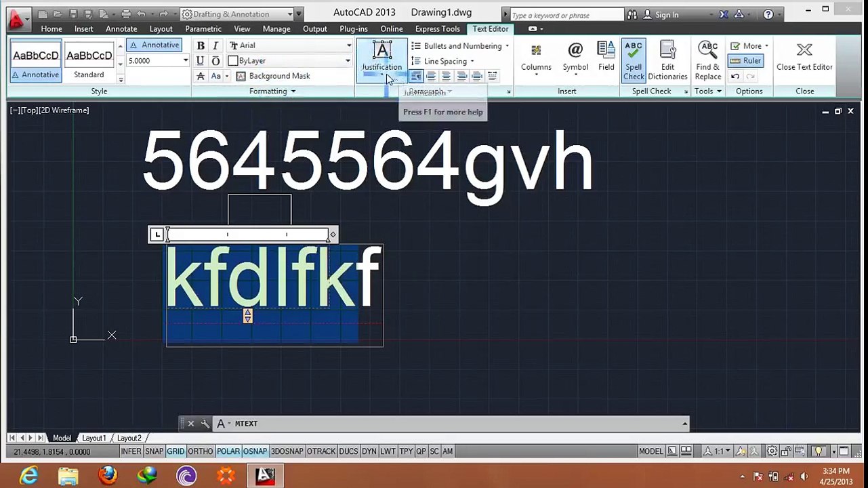Open the Bullets and Numbering dropdown

click(460, 46)
